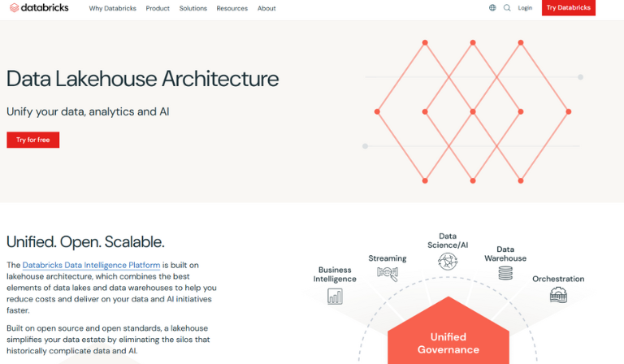The height and width of the screenshot is (364, 624).
Task: Click the Try for free button
Action: click(33, 140)
